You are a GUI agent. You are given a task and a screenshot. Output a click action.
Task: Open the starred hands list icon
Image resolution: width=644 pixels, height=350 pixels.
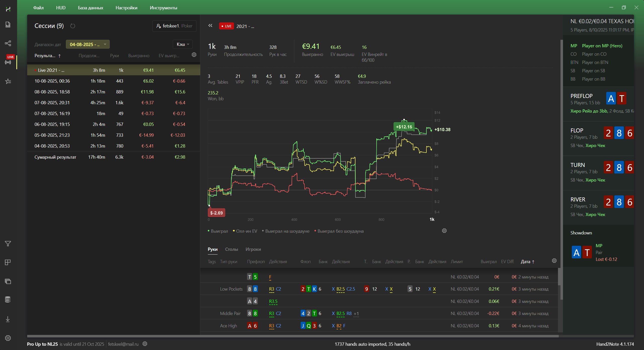(x=8, y=81)
